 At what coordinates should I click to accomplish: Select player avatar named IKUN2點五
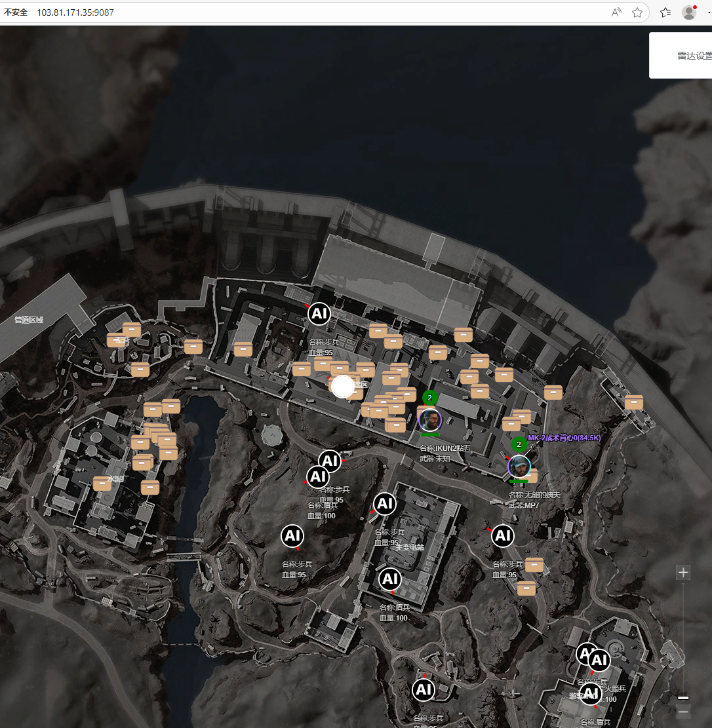tap(430, 420)
